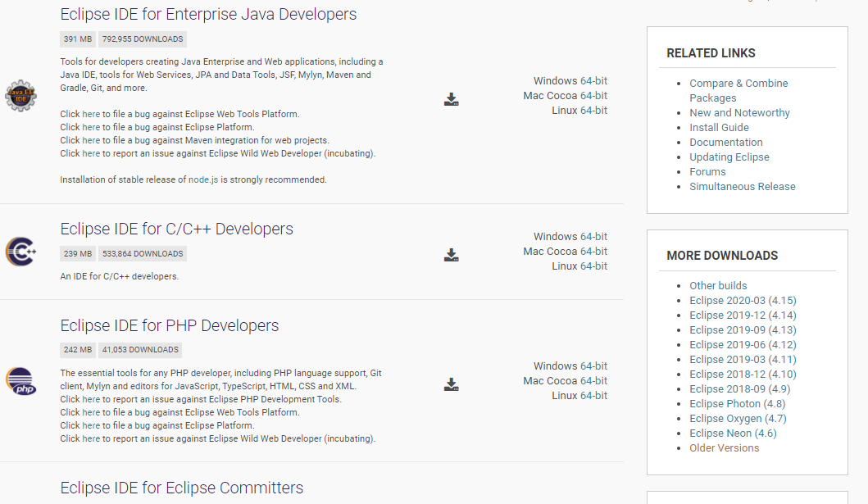Click the Java EE IDE gear icon

click(21, 96)
